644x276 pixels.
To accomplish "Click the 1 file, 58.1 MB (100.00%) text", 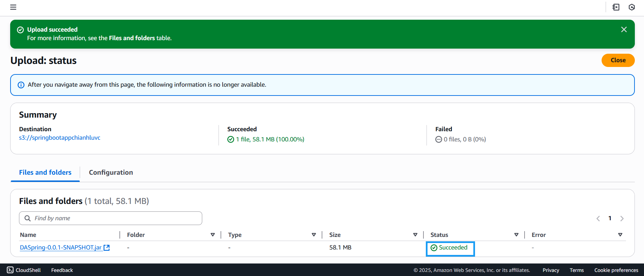I will (x=270, y=139).
